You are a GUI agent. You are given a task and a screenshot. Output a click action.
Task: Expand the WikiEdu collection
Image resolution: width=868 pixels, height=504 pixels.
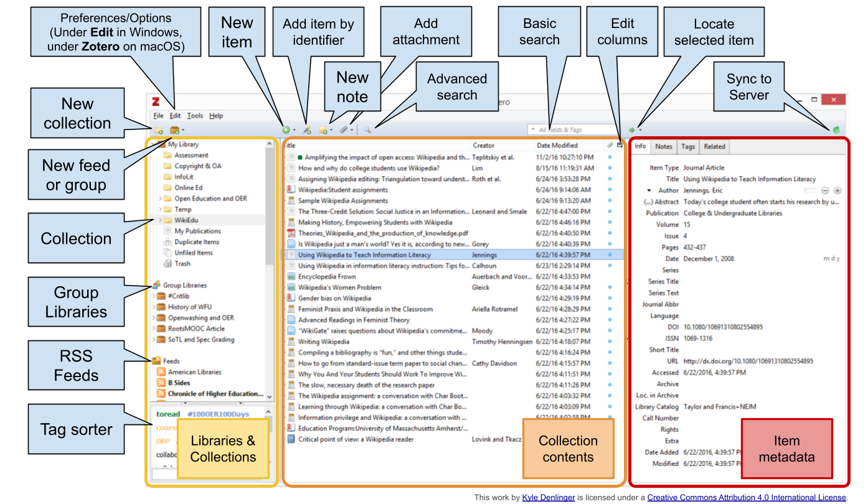tap(160, 220)
